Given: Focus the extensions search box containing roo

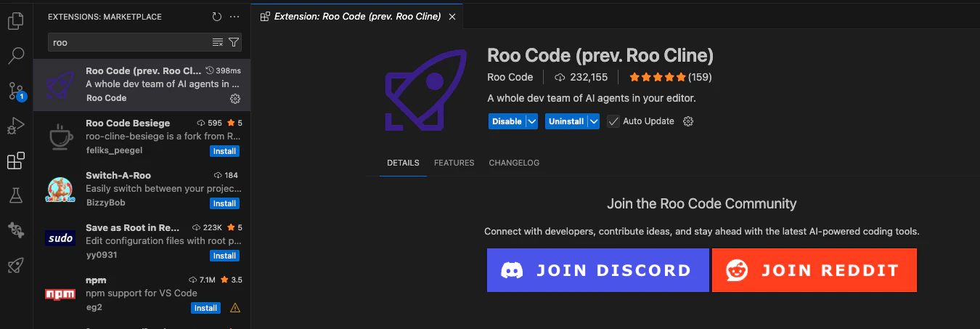Looking at the screenshot, I should [129, 42].
